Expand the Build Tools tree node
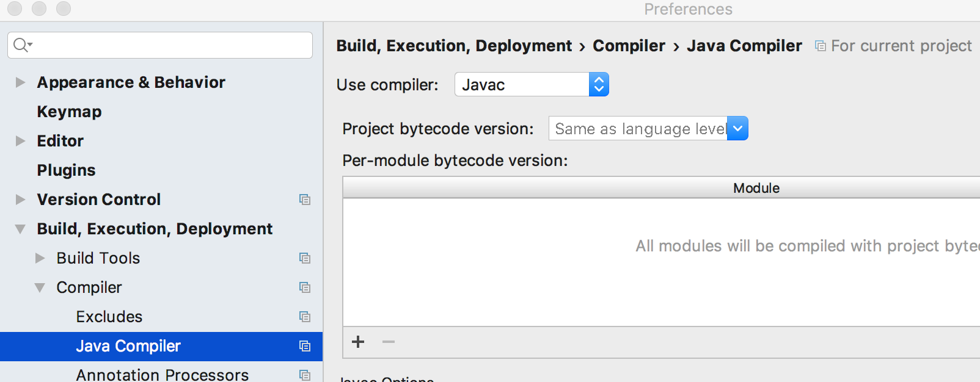The height and width of the screenshot is (382, 980). point(40,258)
